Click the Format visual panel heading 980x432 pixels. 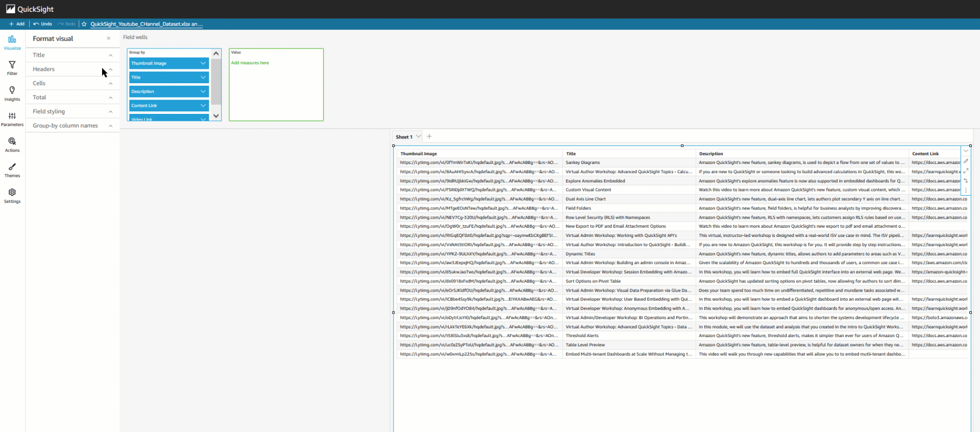click(x=53, y=39)
